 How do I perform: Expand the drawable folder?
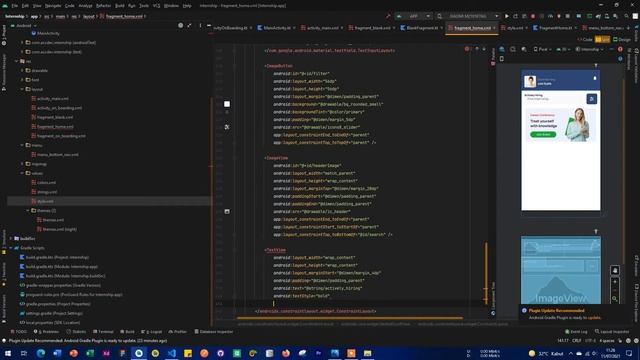[22, 70]
